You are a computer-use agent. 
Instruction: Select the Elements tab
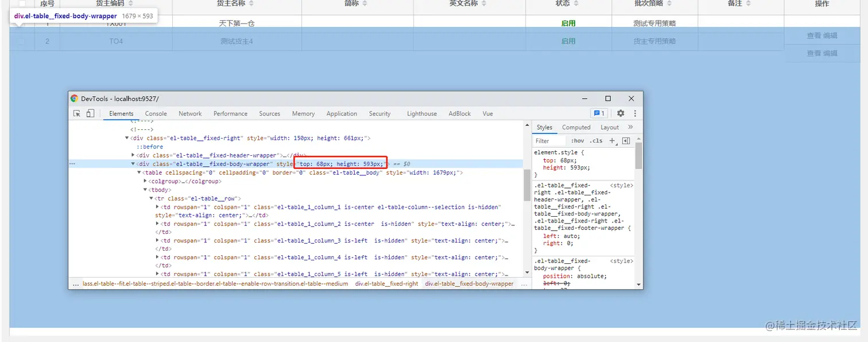click(x=121, y=114)
